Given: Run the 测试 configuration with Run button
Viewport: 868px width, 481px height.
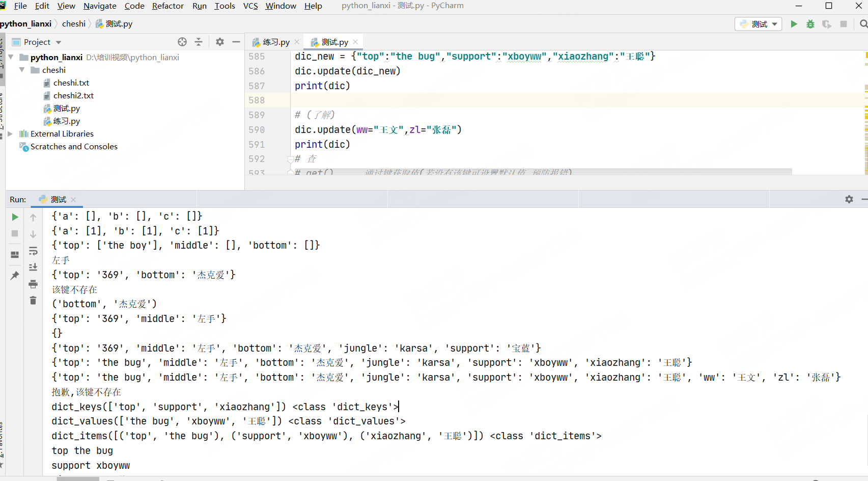Looking at the screenshot, I should click(794, 23).
